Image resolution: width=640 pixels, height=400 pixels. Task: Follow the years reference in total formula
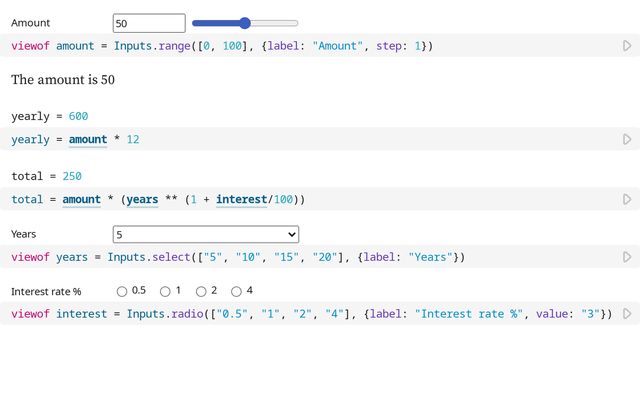pyautogui.click(x=142, y=199)
